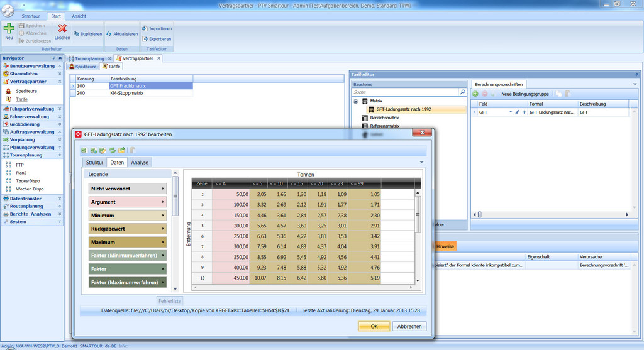Select Tarife in Navigator tree
Image resolution: width=644 pixels, height=350 pixels.
(22, 99)
